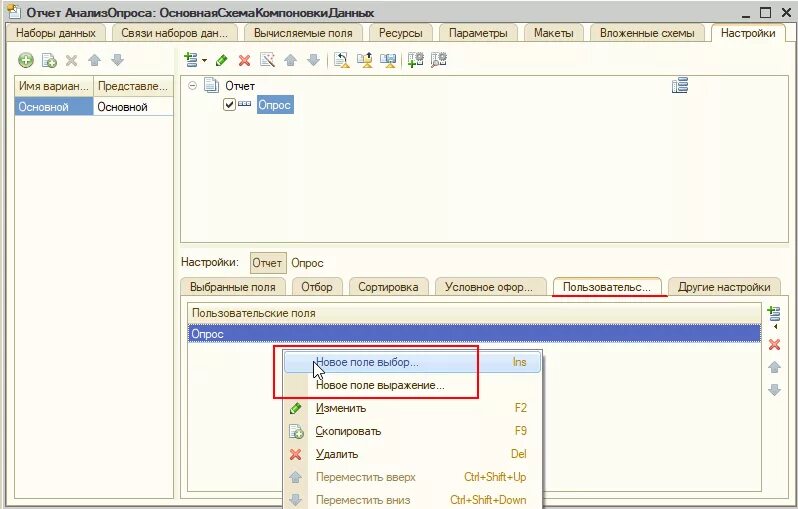Edit structure element with green pencil icon
798x509 pixels.
point(221,61)
